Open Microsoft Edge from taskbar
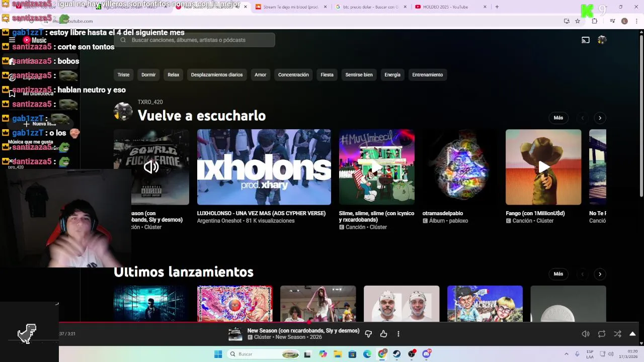Viewport: 644px width, 362px height. 367,354
